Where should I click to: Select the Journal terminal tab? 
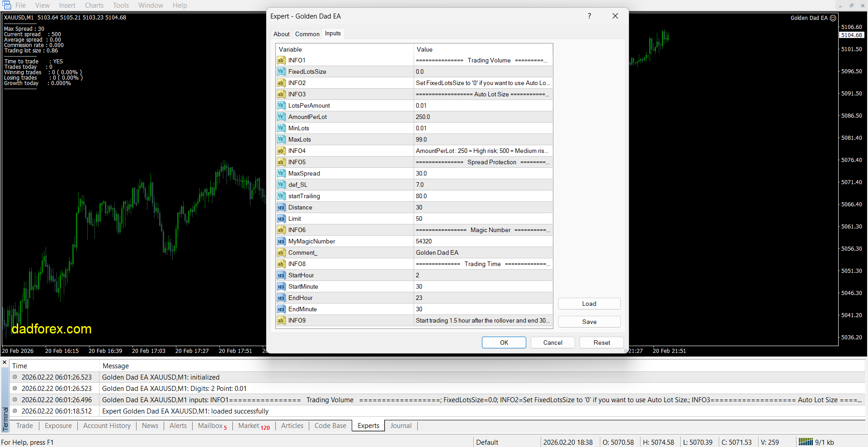tap(401, 426)
